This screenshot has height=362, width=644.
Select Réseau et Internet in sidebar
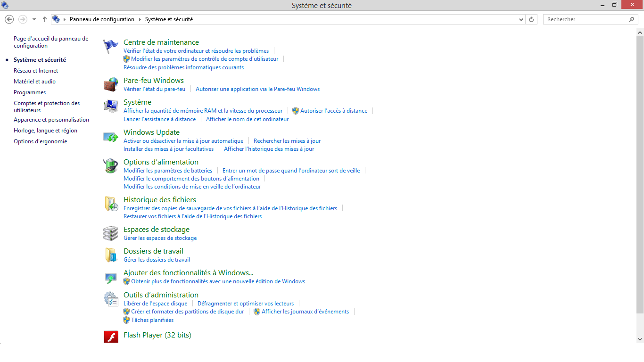click(36, 71)
